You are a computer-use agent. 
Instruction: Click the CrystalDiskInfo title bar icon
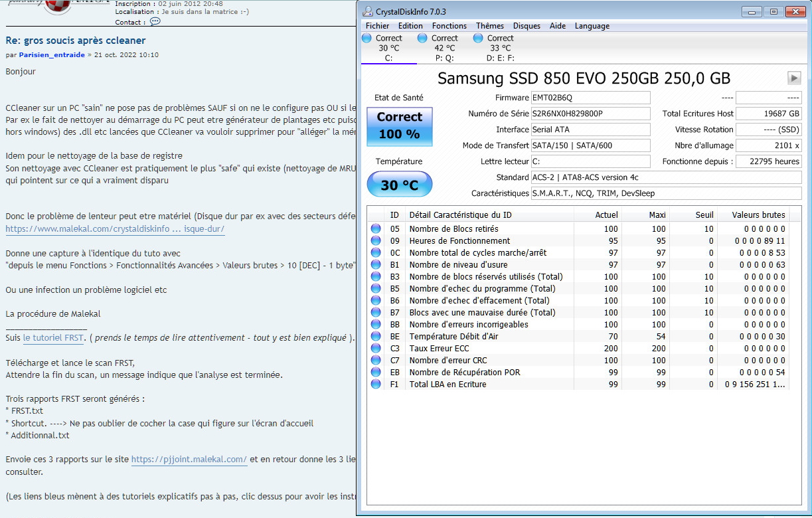pos(368,11)
